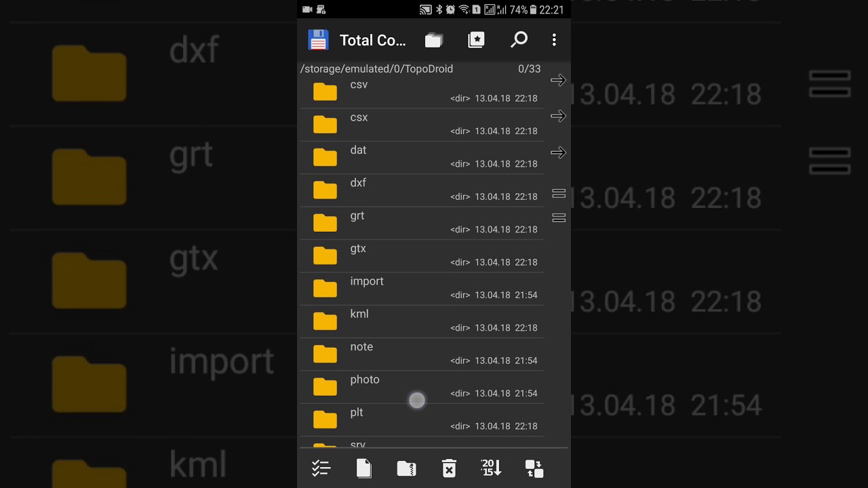868x488 pixels.
Task: Tap the equals button beside the dxf row
Action: [x=559, y=194]
